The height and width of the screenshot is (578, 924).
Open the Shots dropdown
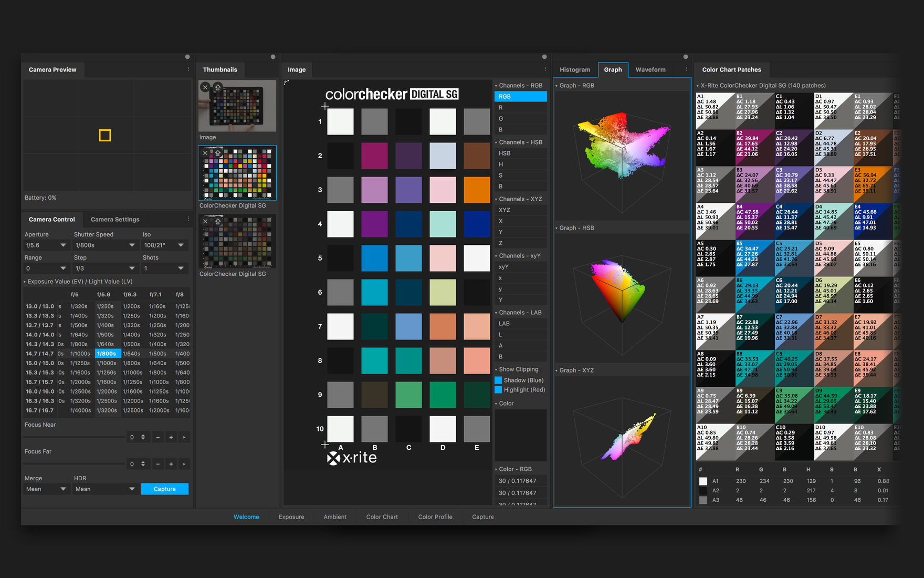(164, 269)
